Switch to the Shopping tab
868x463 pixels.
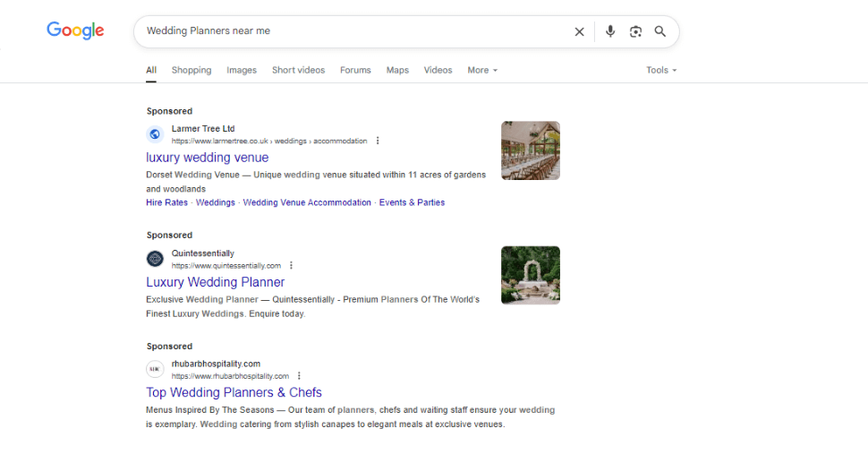[191, 71]
